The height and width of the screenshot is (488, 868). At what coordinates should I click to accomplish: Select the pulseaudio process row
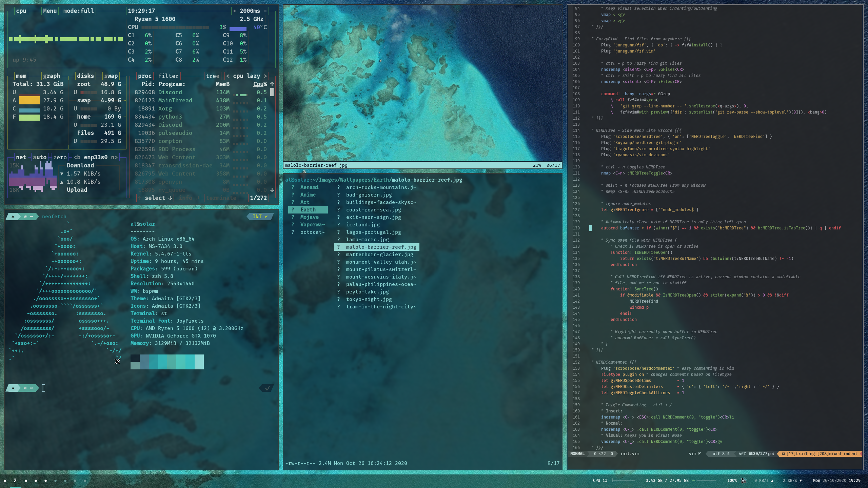pyautogui.click(x=201, y=133)
